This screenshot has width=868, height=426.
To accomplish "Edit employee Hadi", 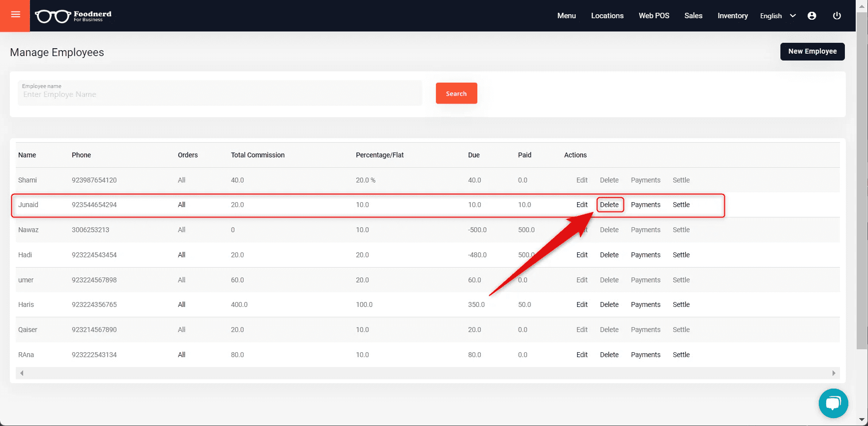I will [x=582, y=255].
